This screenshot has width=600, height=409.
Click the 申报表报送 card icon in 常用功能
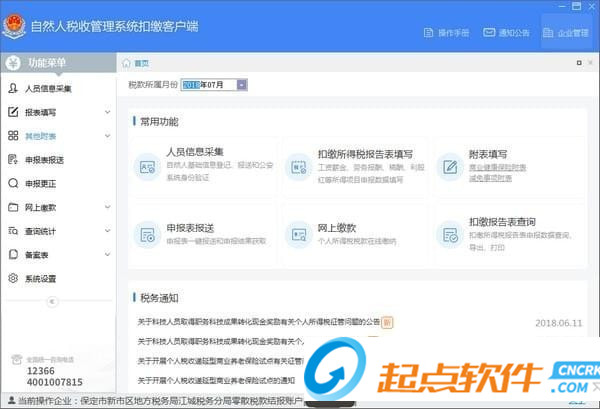(x=147, y=235)
